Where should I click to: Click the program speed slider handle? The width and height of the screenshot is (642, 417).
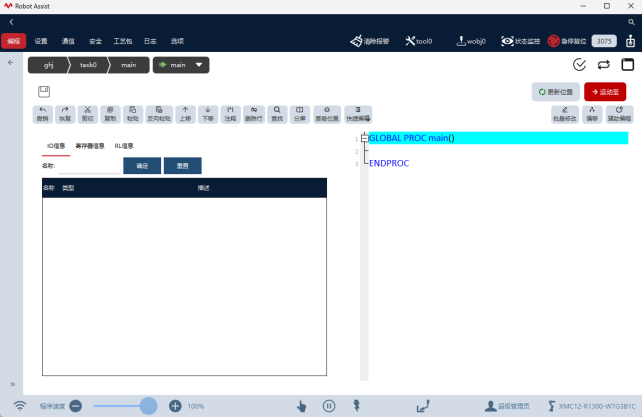pos(148,406)
